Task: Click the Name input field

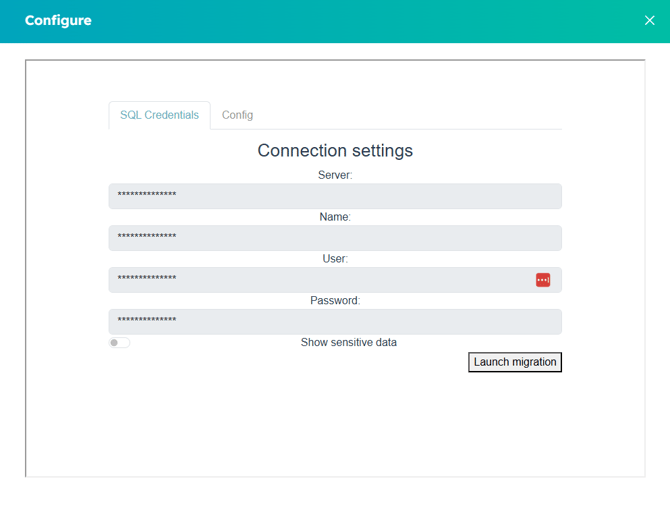Action: pyautogui.click(x=335, y=238)
